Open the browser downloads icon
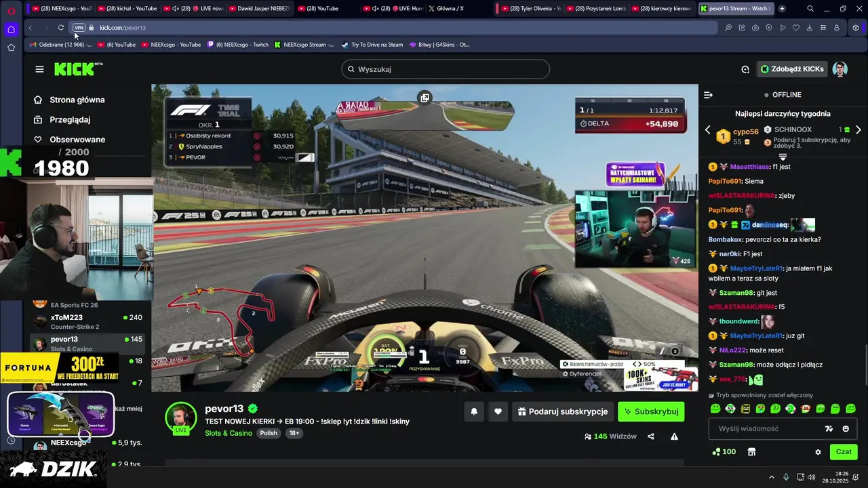The height and width of the screenshot is (488, 868). click(x=810, y=28)
